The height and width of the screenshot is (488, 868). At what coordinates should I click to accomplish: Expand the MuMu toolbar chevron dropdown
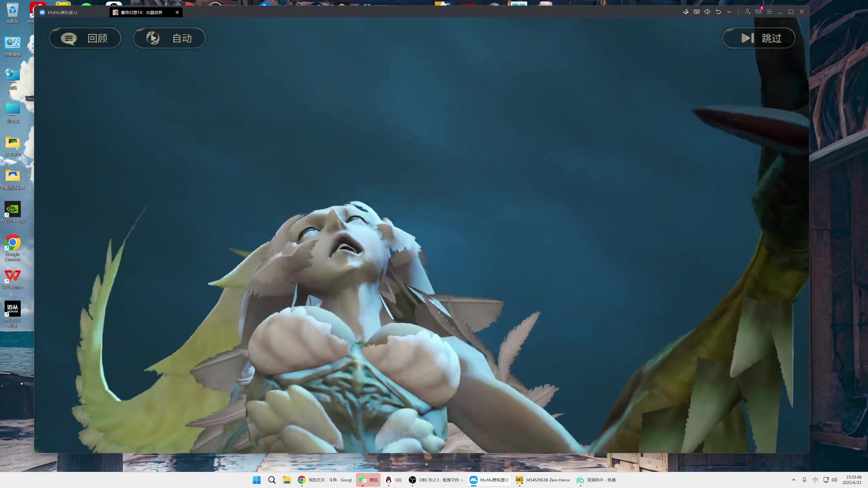coord(729,12)
